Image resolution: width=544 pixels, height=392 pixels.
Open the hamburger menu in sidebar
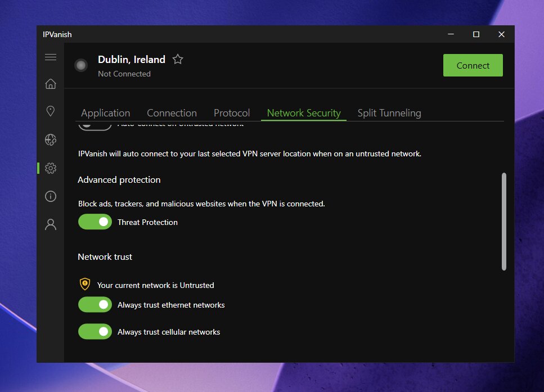coord(51,57)
